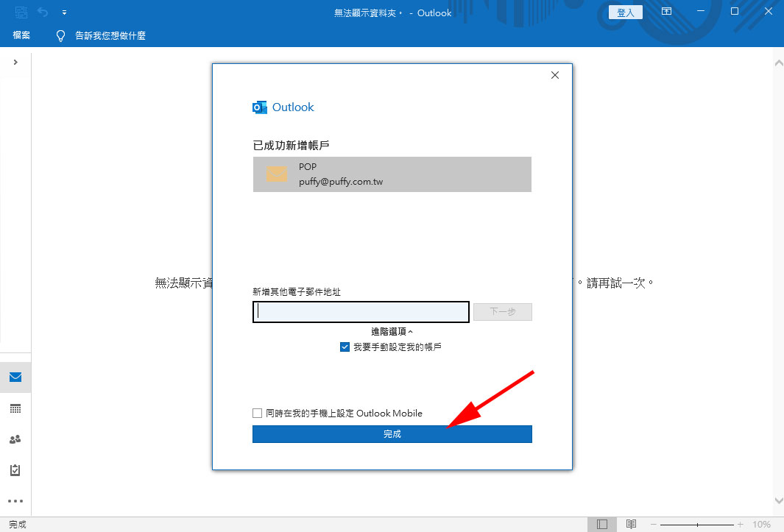
Task: Select the POP puffy@puffy.com.tw account entry
Action: (392, 174)
